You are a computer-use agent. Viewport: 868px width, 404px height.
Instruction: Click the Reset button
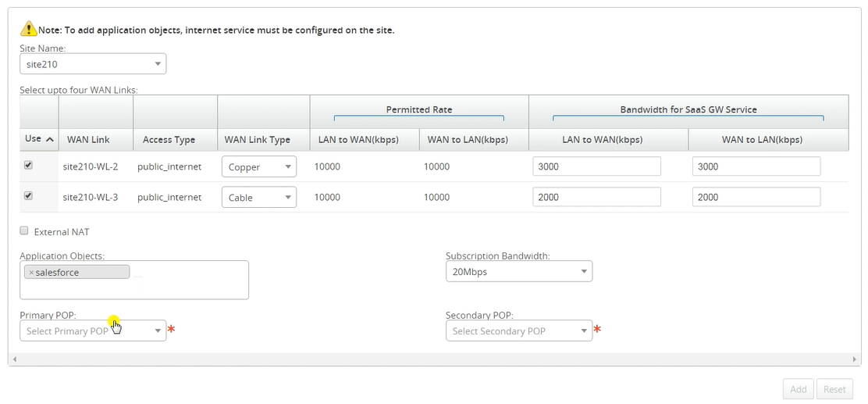(834, 389)
